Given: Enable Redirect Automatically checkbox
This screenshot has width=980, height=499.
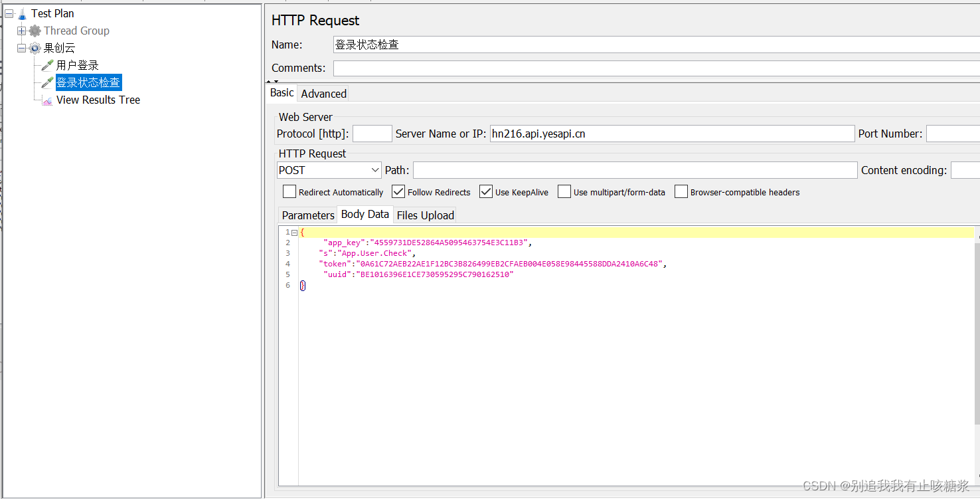Looking at the screenshot, I should pyautogui.click(x=289, y=191).
